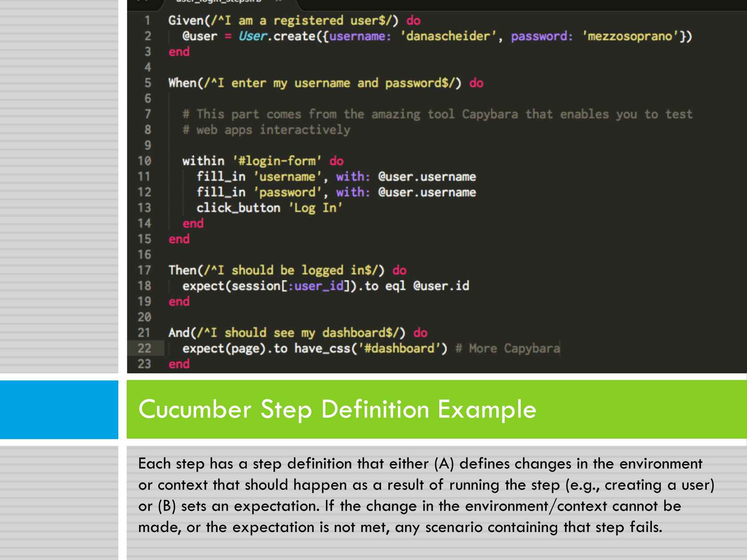Click the blue accent block beside the title
The height and width of the screenshot is (560, 747).
click(x=59, y=410)
